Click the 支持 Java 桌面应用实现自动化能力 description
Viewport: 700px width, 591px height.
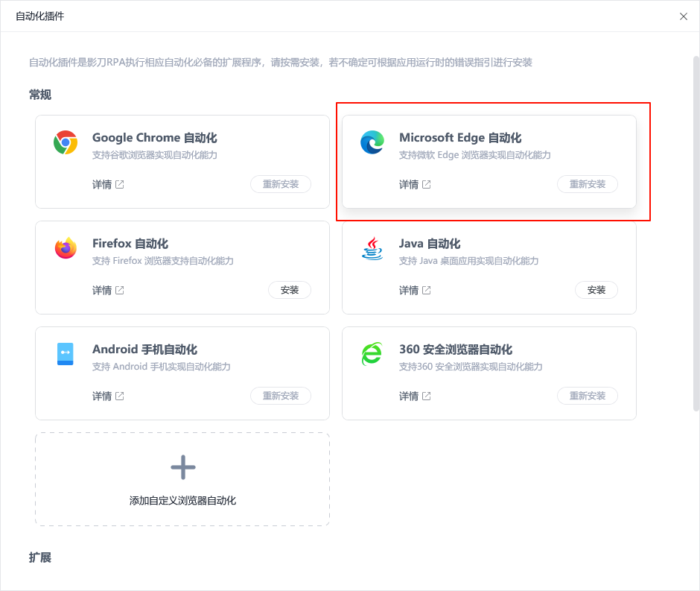pos(468,261)
